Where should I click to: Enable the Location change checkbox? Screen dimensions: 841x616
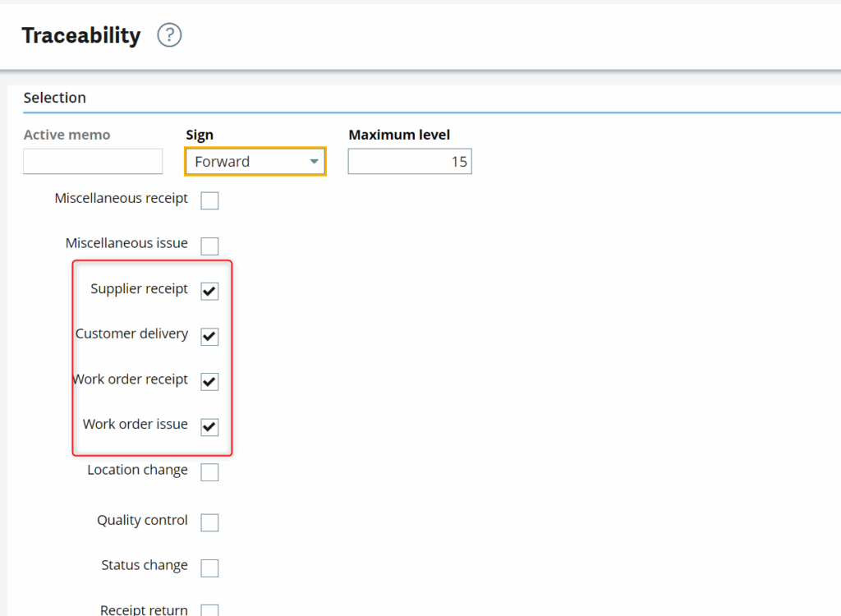pyautogui.click(x=209, y=471)
